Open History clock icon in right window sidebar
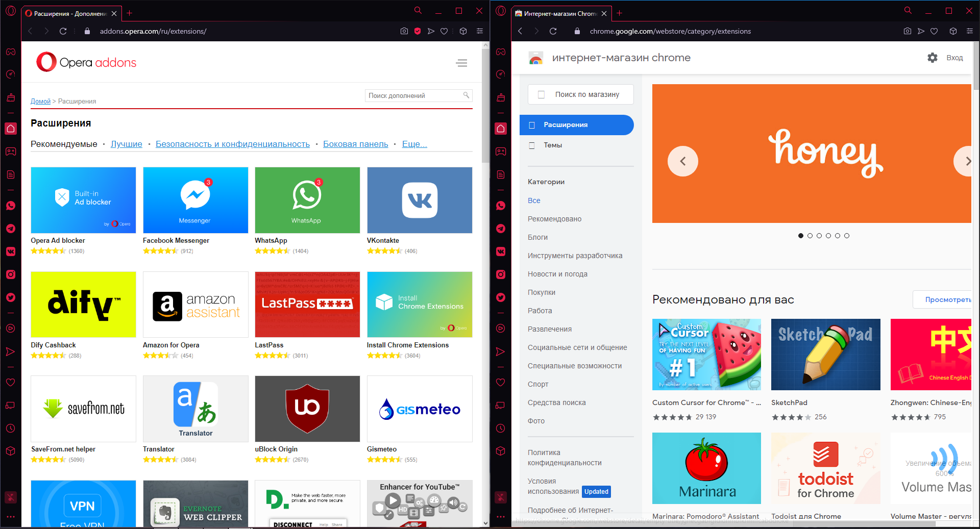Image resolution: width=980 pixels, height=529 pixels. tap(501, 429)
